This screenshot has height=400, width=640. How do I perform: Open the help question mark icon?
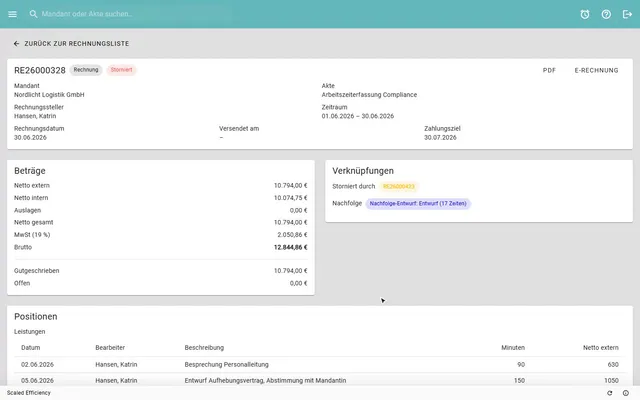coord(606,14)
